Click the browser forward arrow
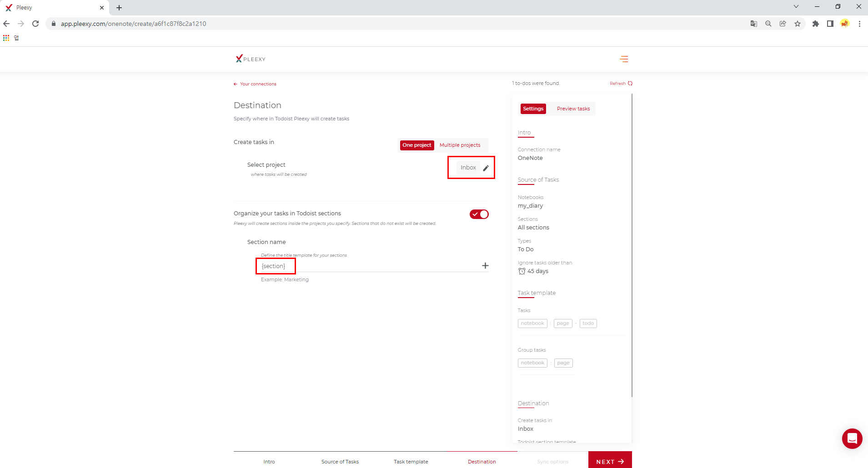868x468 pixels. 21,24
